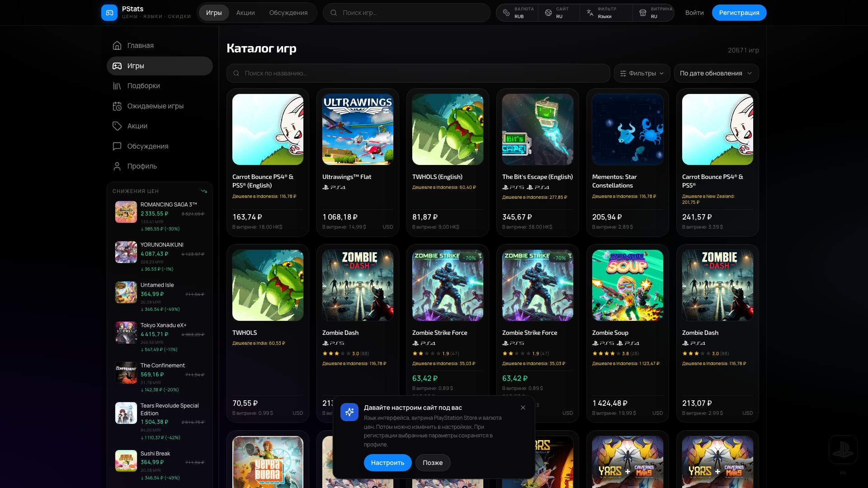Click the Регистрация button
The image size is (868, 488).
pyautogui.click(x=739, y=13)
